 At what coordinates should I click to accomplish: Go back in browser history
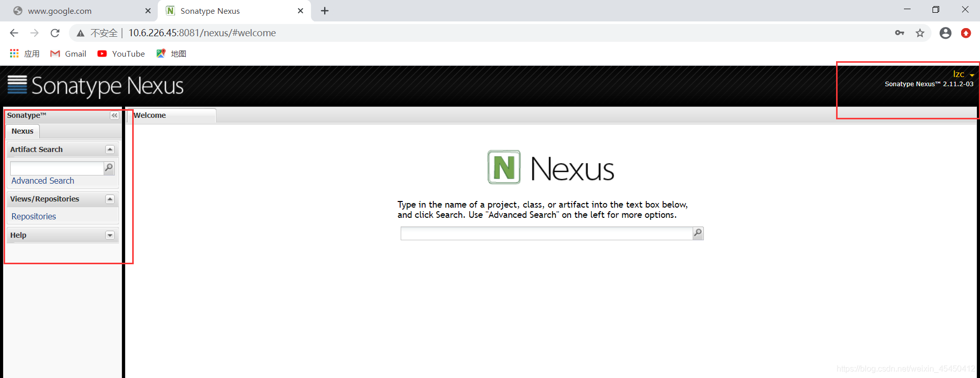coord(14,33)
